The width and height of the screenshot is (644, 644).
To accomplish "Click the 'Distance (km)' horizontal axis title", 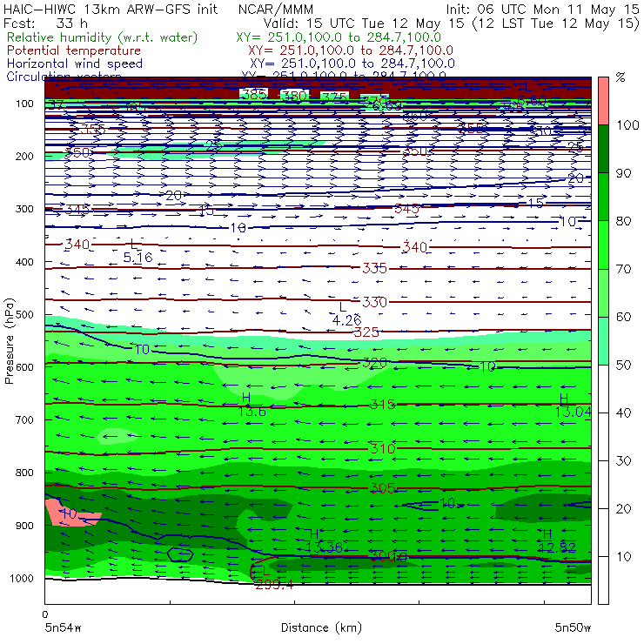I will point(321,627).
